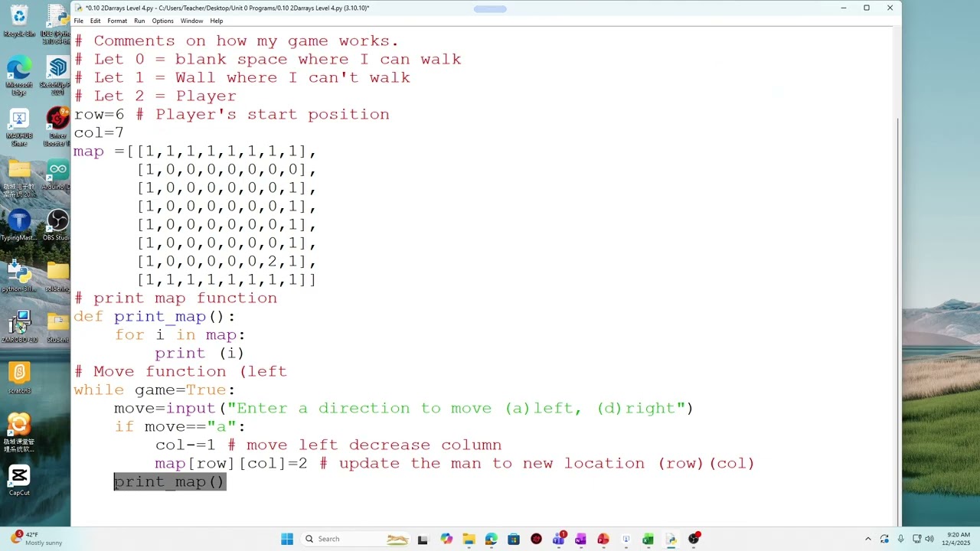Image resolution: width=980 pixels, height=551 pixels.
Task: Select IDLE Python shortcut on desktop
Action: pos(57,23)
